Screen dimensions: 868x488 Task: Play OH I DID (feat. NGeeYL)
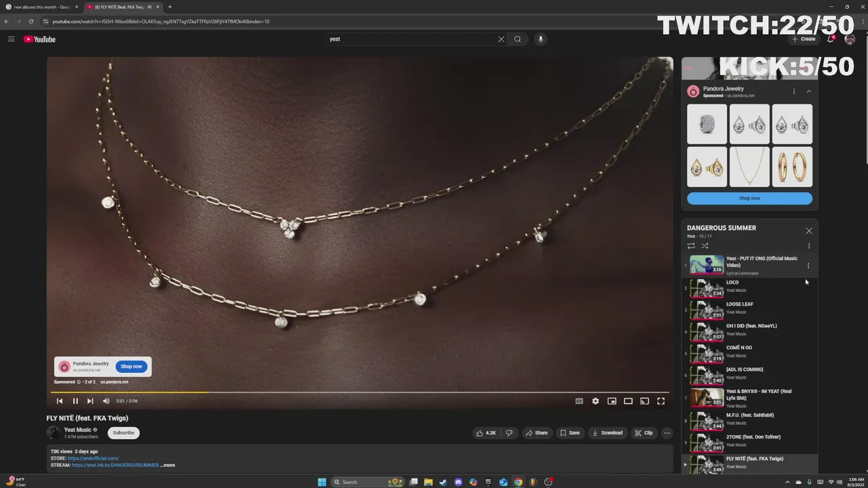coord(749,331)
